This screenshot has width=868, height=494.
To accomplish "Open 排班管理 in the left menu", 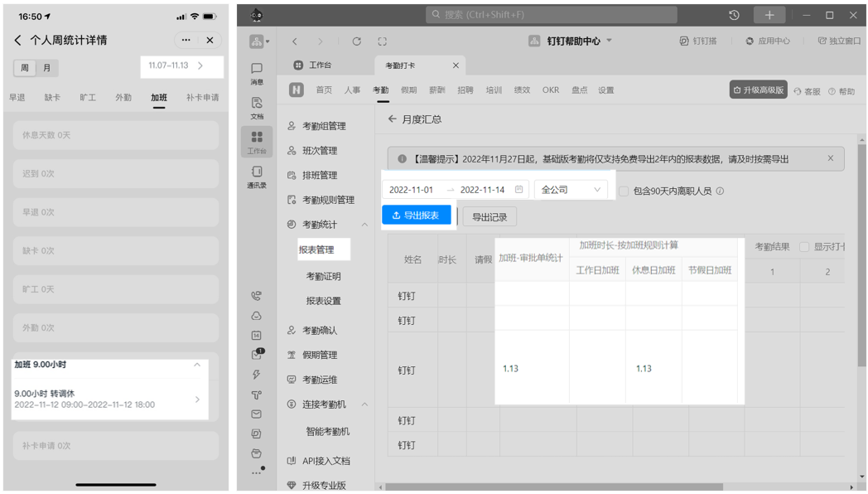I will (x=320, y=175).
